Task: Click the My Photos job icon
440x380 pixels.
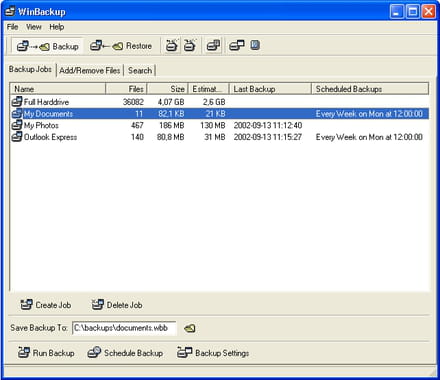Action: coord(17,125)
